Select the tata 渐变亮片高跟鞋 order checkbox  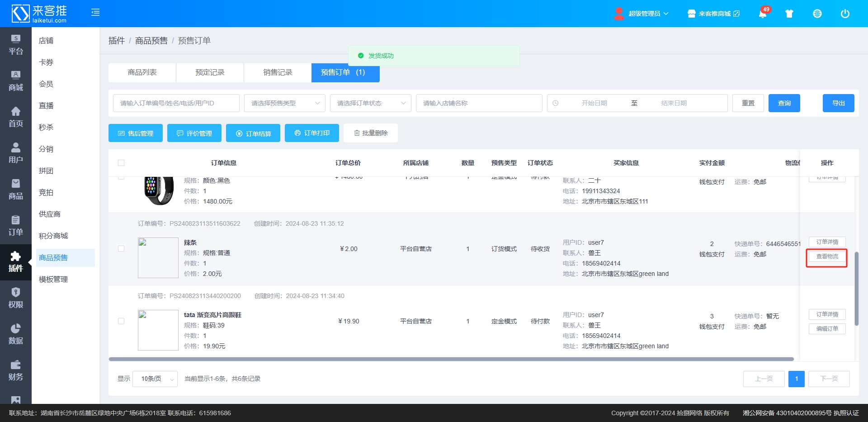[x=121, y=321]
